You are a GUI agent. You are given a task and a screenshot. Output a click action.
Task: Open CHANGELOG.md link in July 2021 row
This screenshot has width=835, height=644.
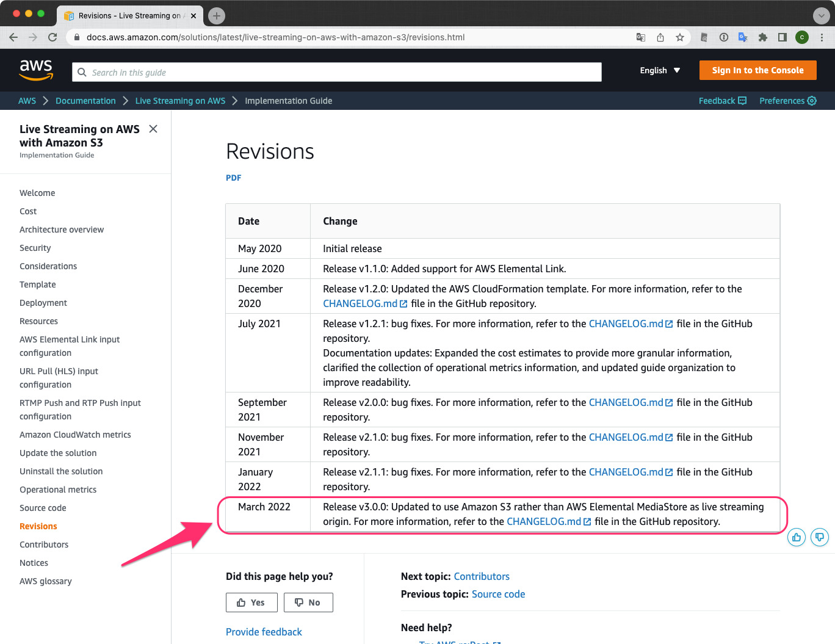(x=631, y=324)
